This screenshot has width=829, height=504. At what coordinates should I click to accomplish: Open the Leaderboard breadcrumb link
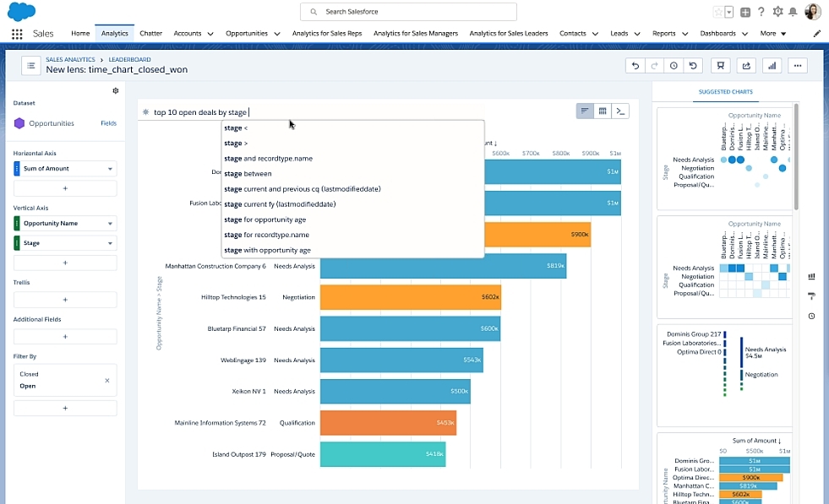[129, 60]
